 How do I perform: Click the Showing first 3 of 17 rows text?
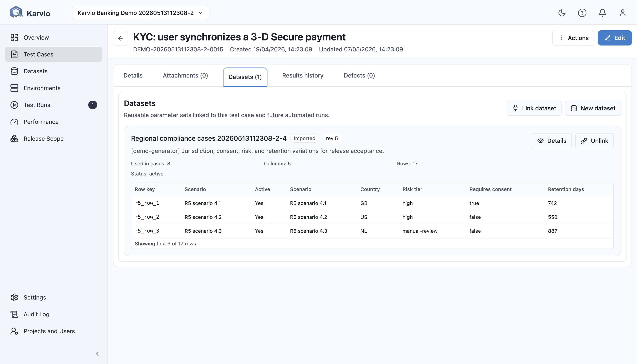(166, 244)
